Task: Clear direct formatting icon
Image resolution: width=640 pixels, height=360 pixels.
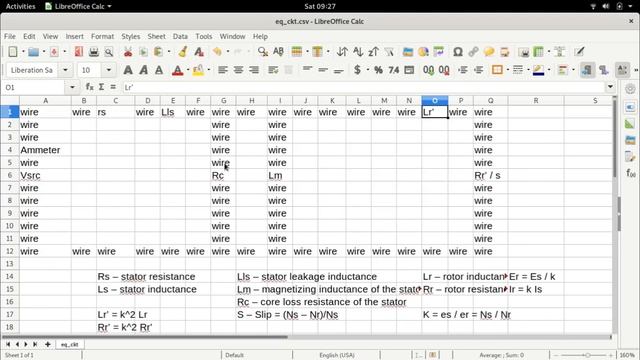Action: [199, 52]
